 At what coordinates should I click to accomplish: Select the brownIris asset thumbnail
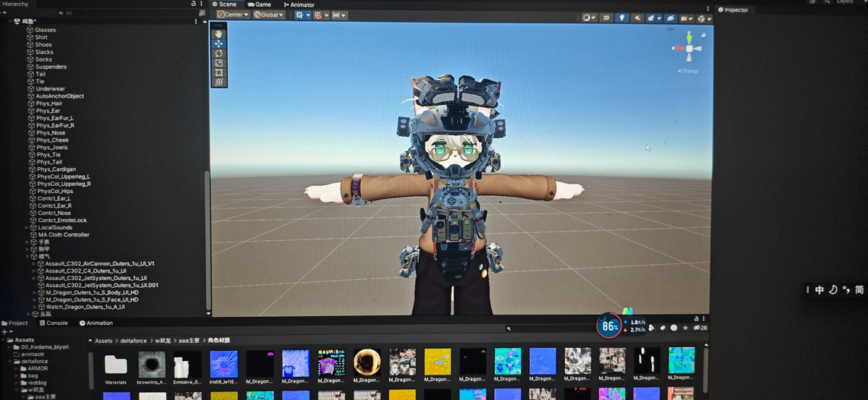point(152,368)
